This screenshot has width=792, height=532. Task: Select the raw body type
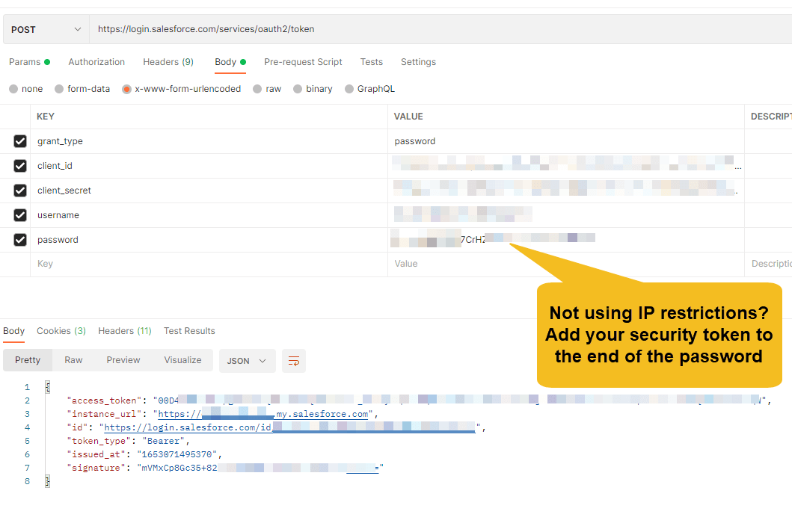tap(258, 88)
